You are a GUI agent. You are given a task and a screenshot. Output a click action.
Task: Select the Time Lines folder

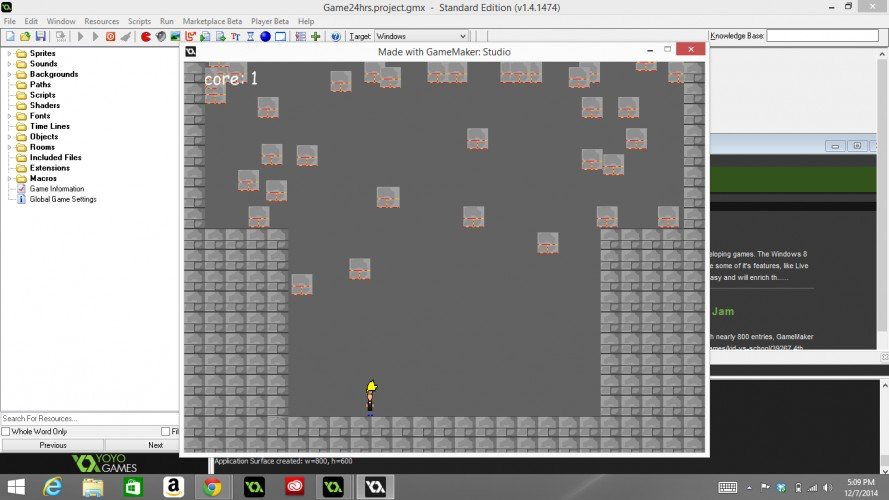tap(50, 126)
